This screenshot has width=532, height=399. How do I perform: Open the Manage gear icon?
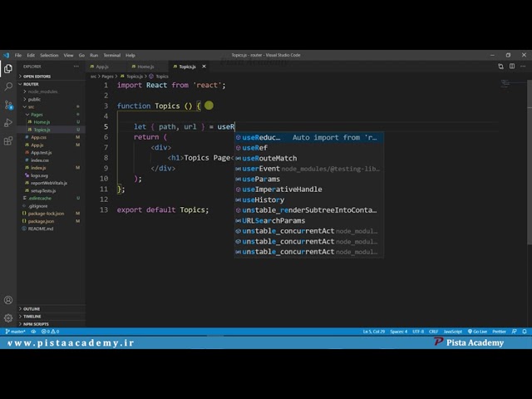click(x=8, y=318)
